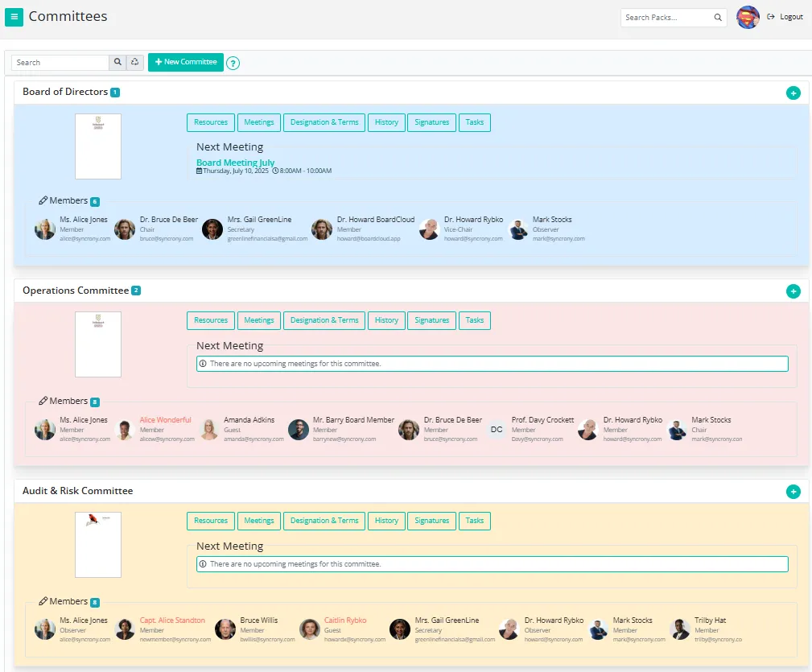Screen dimensions: 812x672
Task: Click the Search Packs input field
Action: (x=667, y=17)
